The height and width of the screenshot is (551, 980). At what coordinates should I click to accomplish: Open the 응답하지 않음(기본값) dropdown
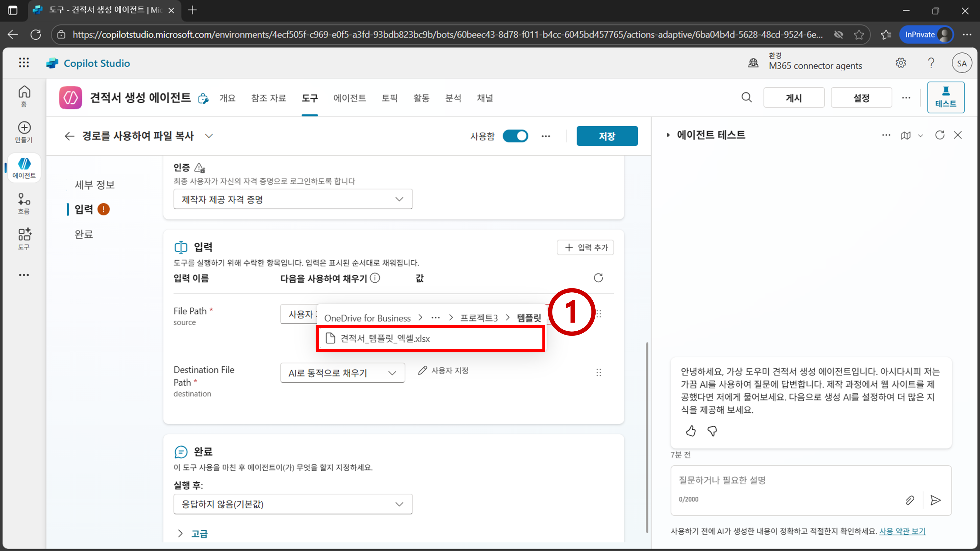pos(293,504)
